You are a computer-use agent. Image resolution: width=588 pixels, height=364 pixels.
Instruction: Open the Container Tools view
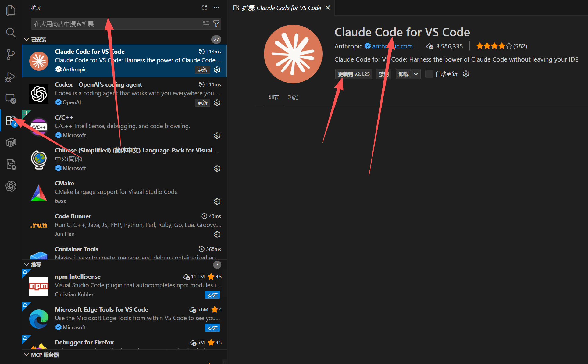11,142
